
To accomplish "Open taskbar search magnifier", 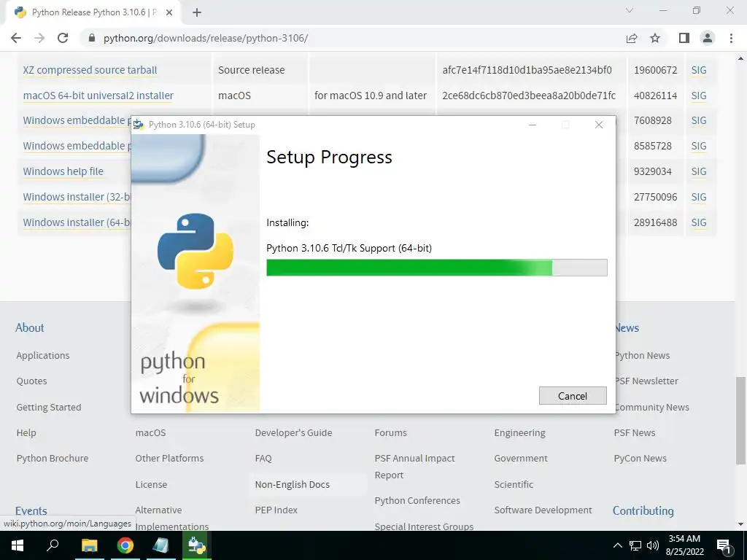I will pos(53,545).
